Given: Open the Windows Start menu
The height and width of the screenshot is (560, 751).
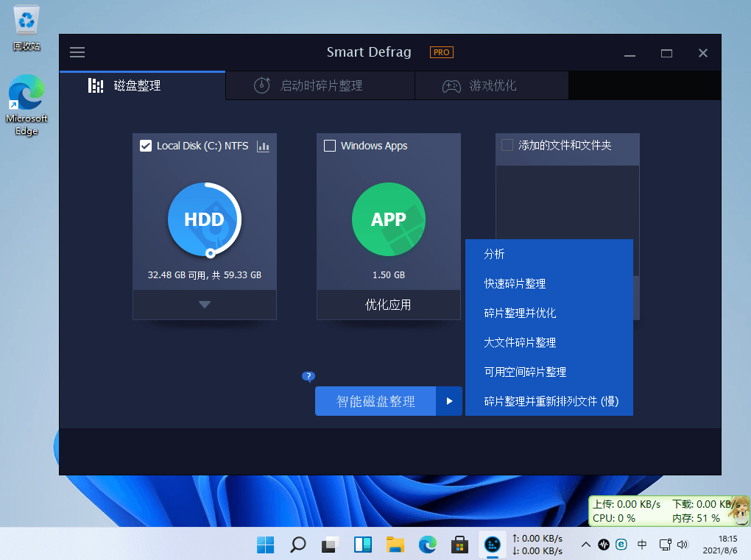Looking at the screenshot, I should (x=265, y=545).
